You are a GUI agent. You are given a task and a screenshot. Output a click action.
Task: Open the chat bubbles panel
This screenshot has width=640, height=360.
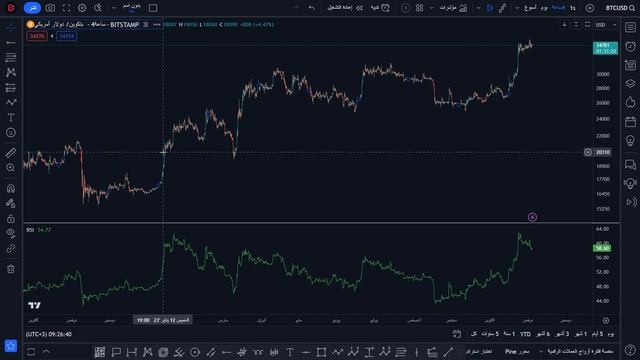click(630, 164)
